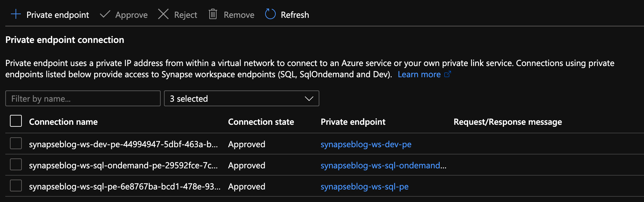Image resolution: width=644 pixels, height=202 pixels.
Task: Select connection name 'synapseblog-ws-sql-ondemand-pe-29592fce-7c...'
Action: tap(123, 165)
